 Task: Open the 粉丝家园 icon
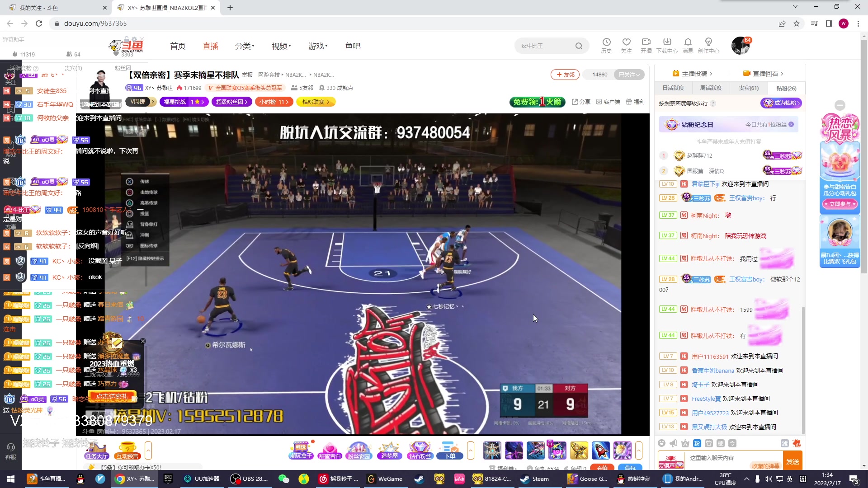(x=359, y=450)
